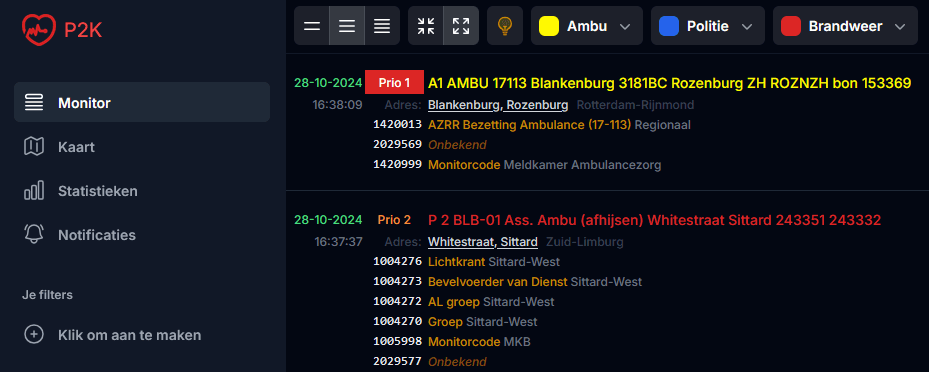Click the yellow Ambu color swatch
Image resolution: width=929 pixels, height=372 pixels.
(x=549, y=26)
